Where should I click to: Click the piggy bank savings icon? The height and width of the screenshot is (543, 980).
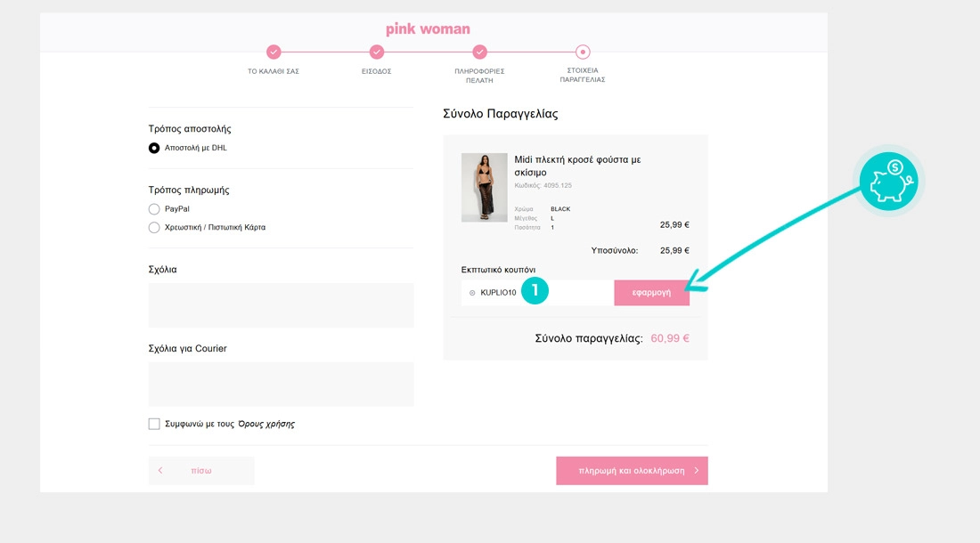tap(887, 181)
